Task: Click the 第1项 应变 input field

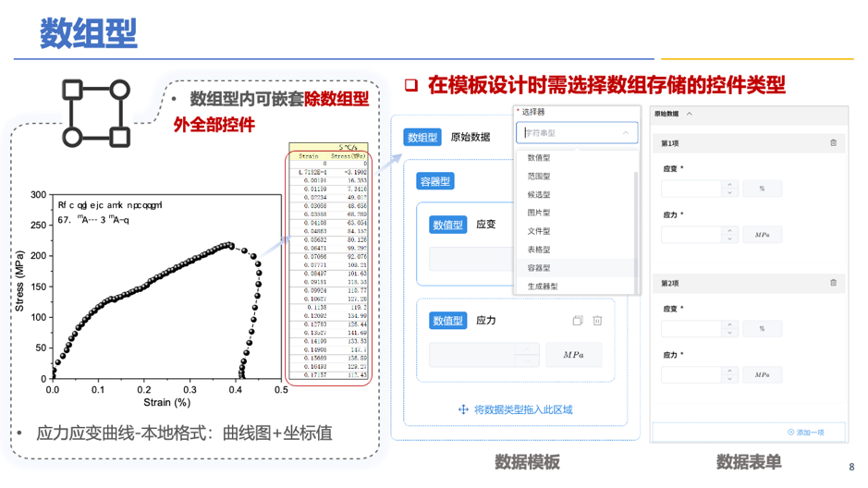Action: 691,189
